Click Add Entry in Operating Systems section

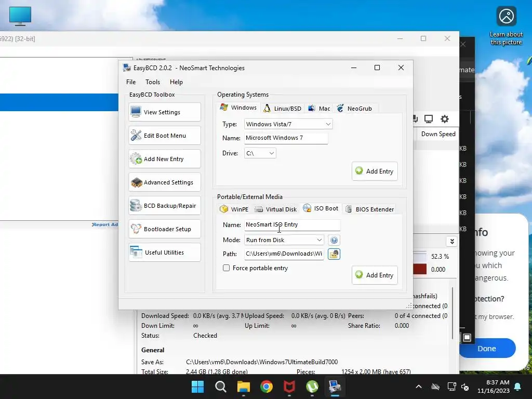375,171
